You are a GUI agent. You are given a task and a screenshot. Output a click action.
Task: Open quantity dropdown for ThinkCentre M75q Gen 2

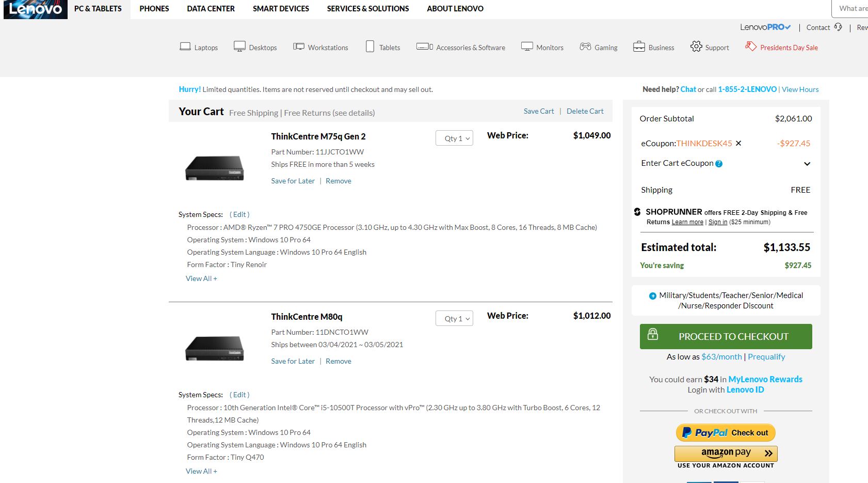coord(455,138)
